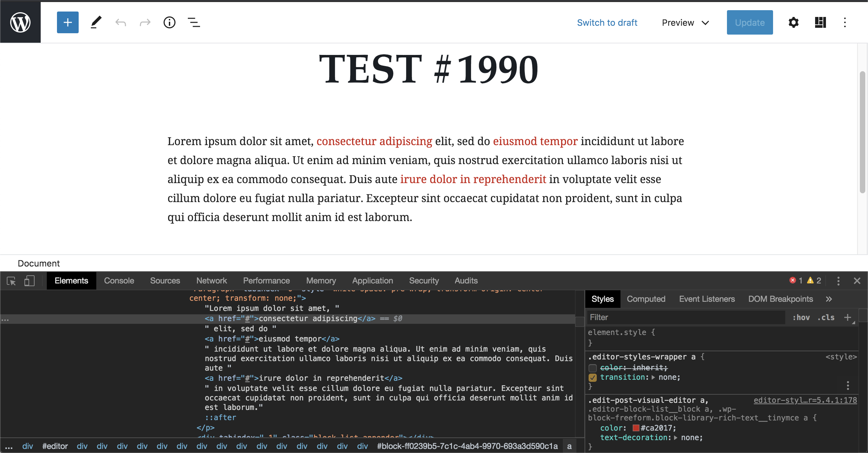Click the Document breadcrumb in editor footer
The height and width of the screenshot is (453, 868).
[39, 263]
